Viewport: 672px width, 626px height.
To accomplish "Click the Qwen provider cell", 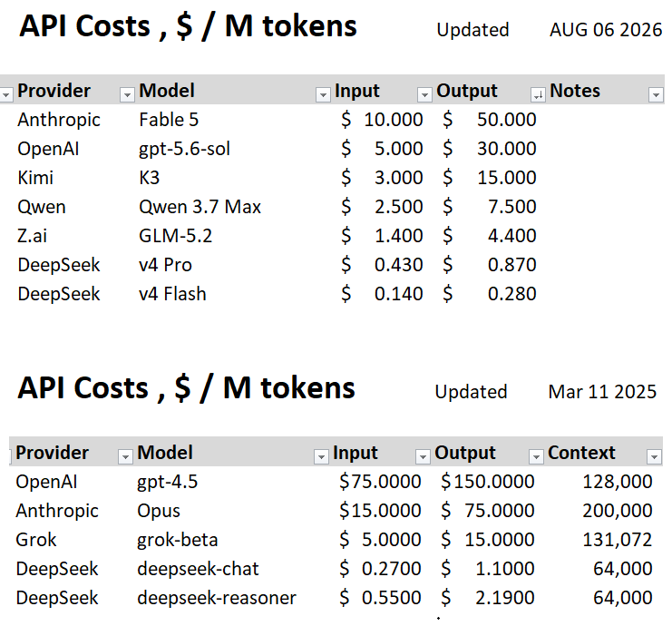I will [41, 207].
